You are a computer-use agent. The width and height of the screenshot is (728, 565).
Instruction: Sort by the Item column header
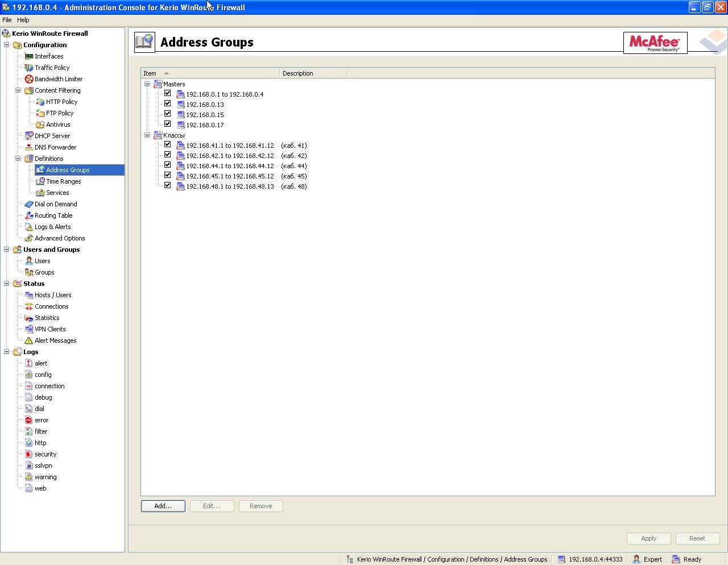click(210, 73)
